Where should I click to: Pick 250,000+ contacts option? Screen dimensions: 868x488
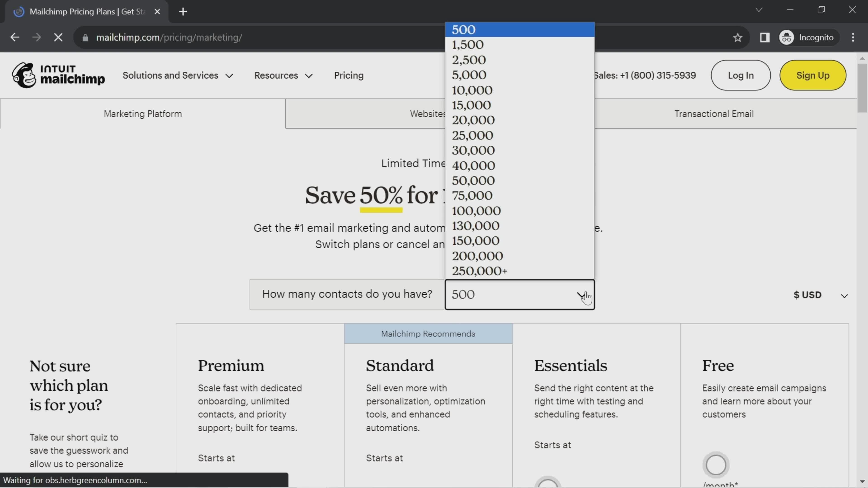tap(520, 271)
